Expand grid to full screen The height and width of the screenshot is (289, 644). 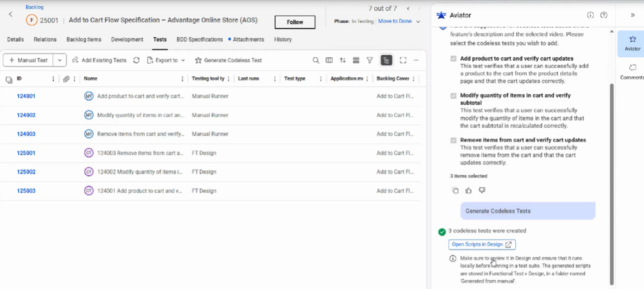(403, 61)
